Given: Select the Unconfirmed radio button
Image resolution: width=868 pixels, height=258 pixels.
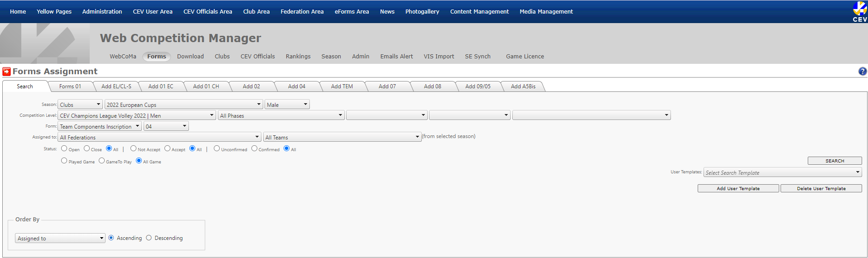Looking at the screenshot, I should pos(217,148).
